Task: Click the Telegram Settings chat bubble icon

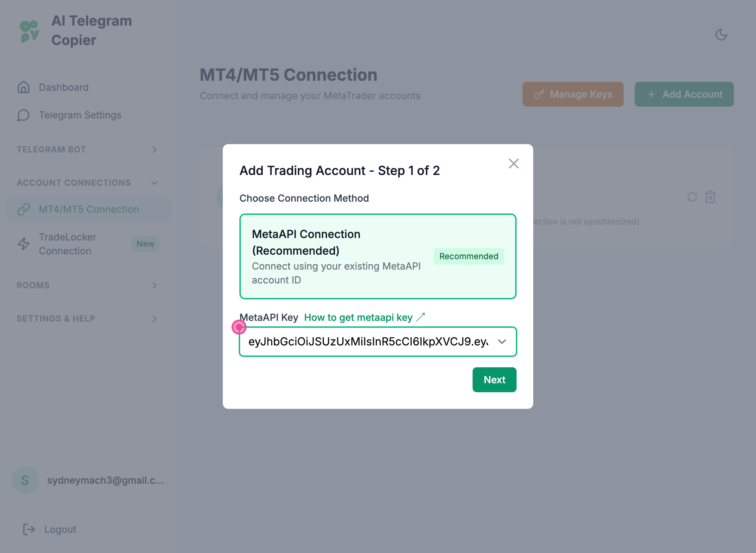Action: [x=24, y=115]
